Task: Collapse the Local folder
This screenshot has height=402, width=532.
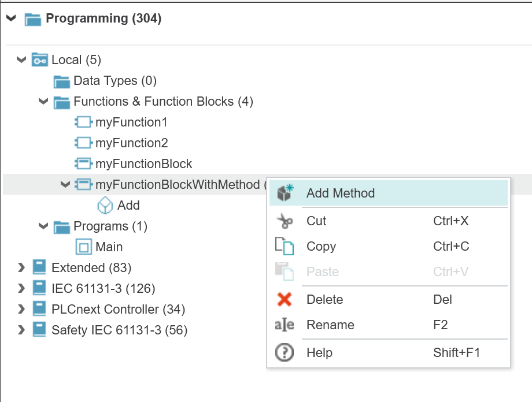Action: tap(21, 60)
